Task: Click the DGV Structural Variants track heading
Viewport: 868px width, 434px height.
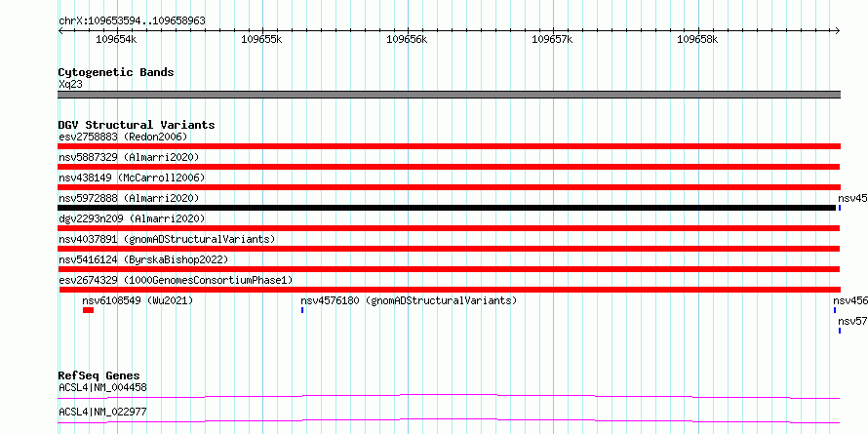Action: pyautogui.click(x=137, y=125)
